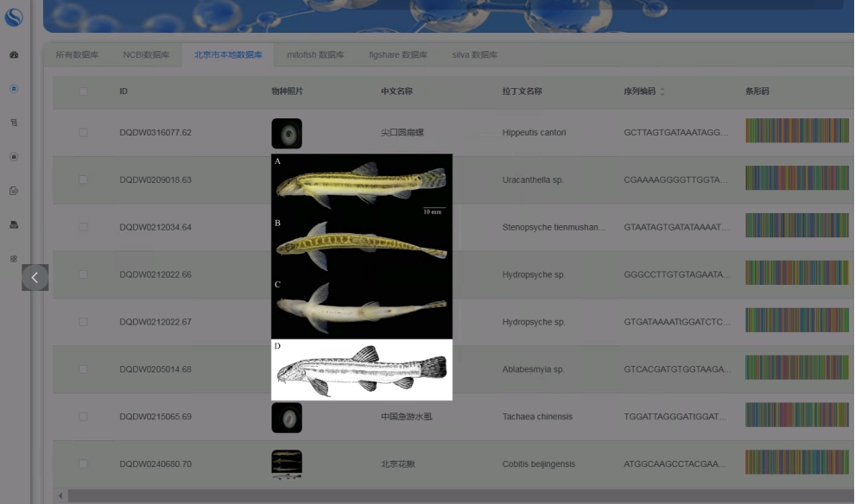
Task: Open the silva 数据库 tab
Action: (x=474, y=55)
